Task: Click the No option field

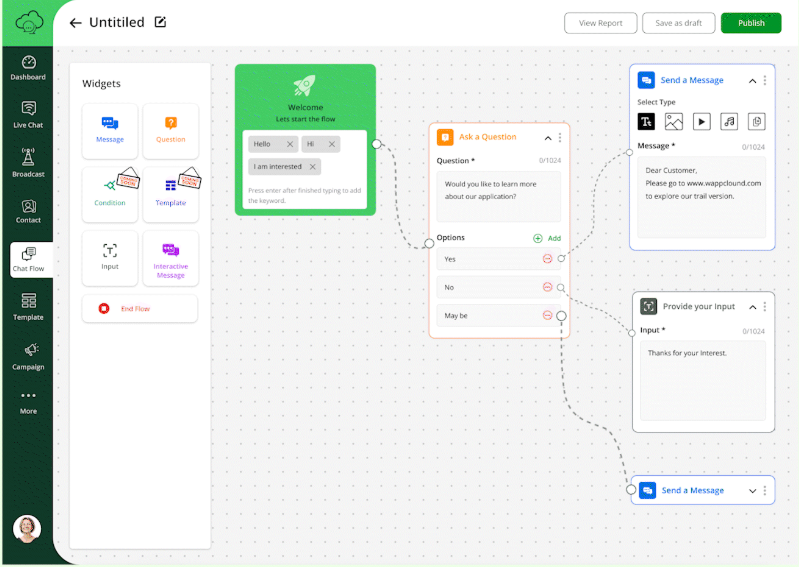Action: coord(498,287)
